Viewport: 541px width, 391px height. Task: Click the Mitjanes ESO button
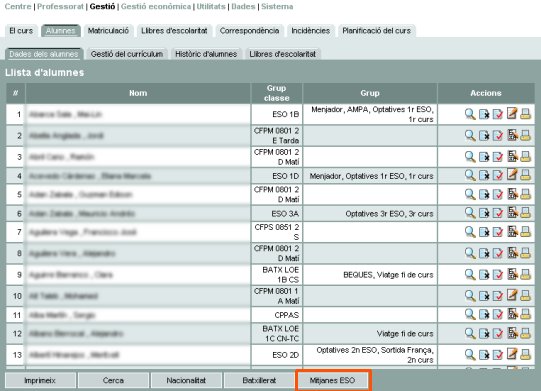pyautogui.click(x=333, y=380)
